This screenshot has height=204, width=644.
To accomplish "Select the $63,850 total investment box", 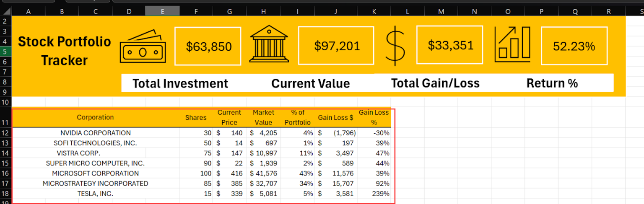I will pyautogui.click(x=208, y=46).
